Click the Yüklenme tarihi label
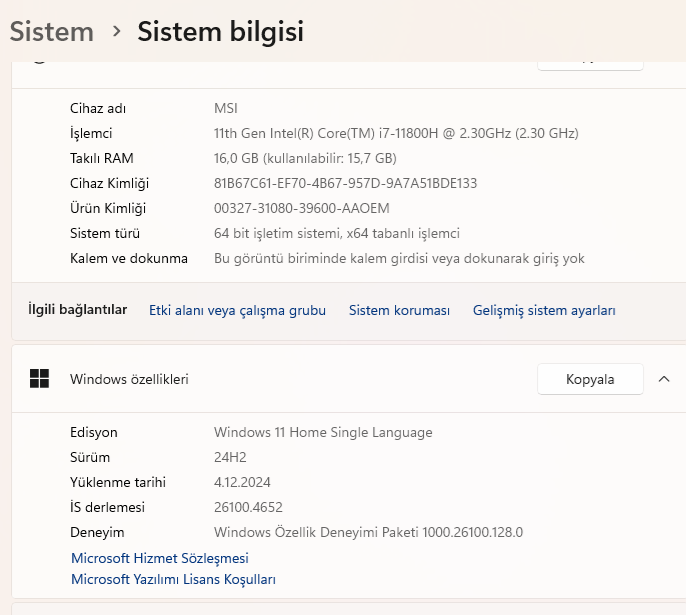Viewport: 686px width, 615px height. click(x=118, y=482)
